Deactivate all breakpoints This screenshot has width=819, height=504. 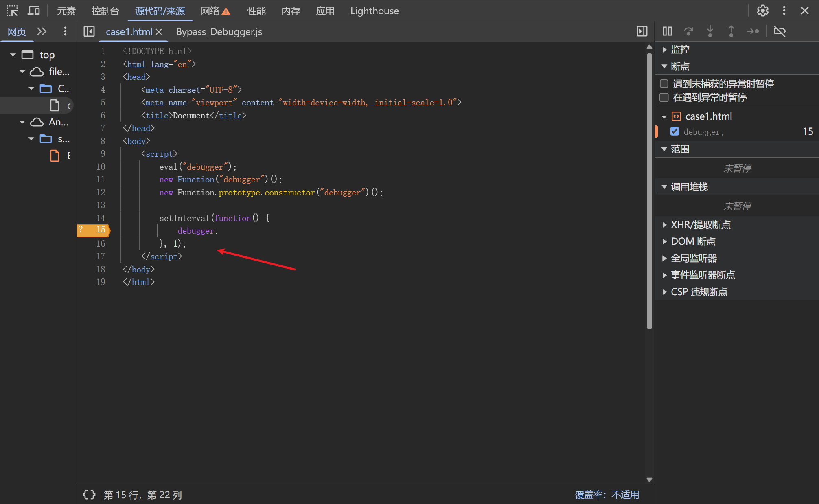[780, 31]
